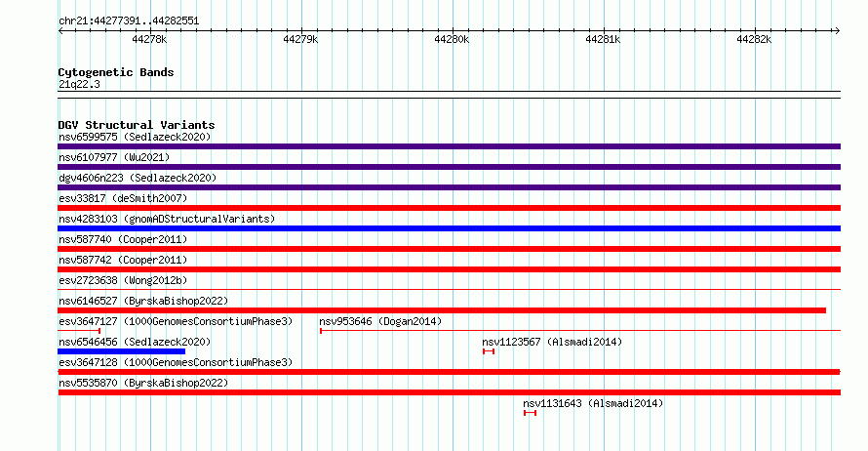
Task: Select the nsv6599575 purple variant bar
Action: (x=449, y=146)
